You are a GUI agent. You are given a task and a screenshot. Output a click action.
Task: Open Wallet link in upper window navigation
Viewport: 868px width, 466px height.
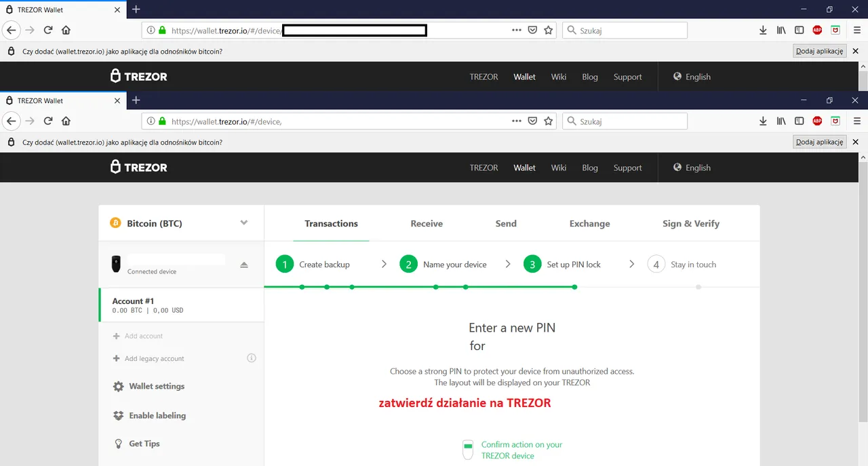click(524, 77)
